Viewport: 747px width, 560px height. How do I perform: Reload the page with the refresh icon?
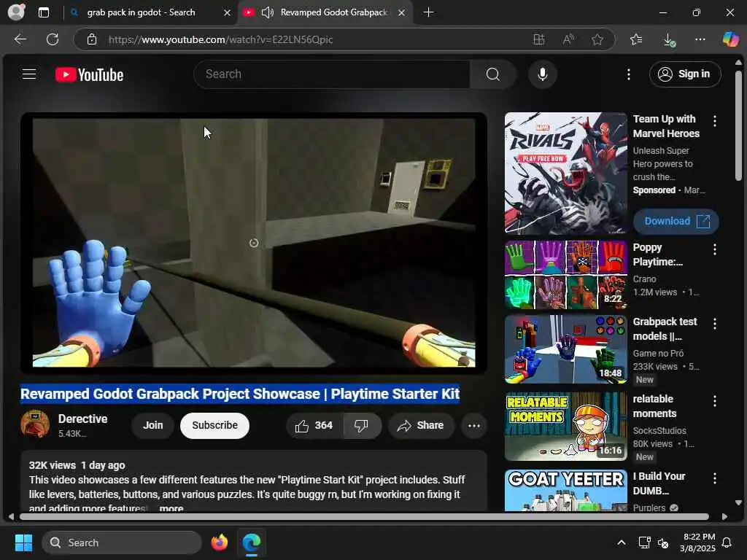pyautogui.click(x=53, y=39)
